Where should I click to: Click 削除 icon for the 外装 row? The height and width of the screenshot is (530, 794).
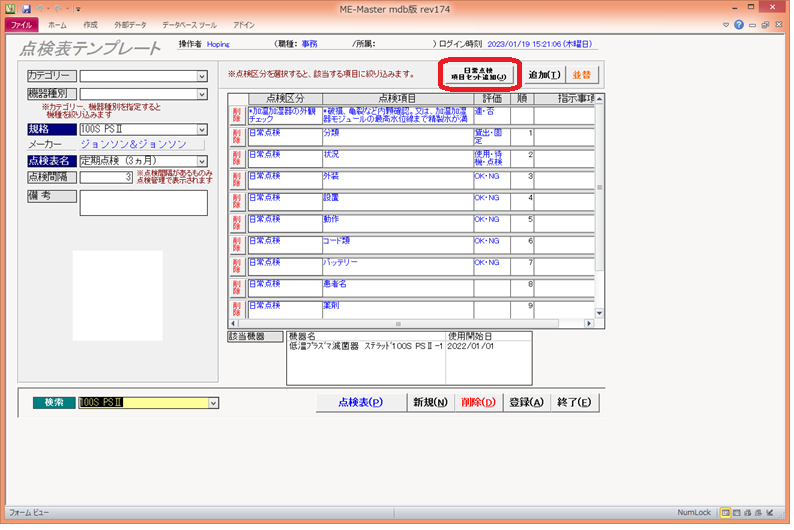click(x=236, y=181)
